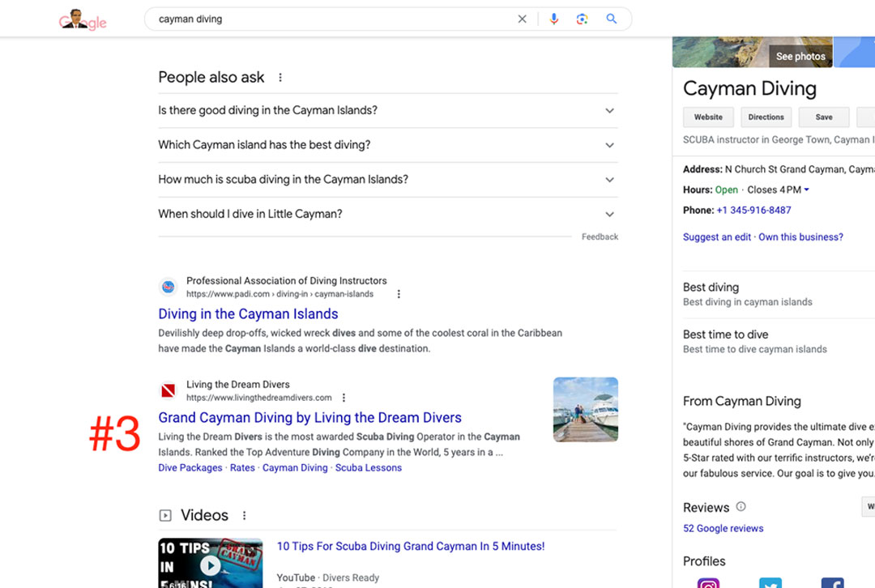The height and width of the screenshot is (588, 875).
Task: Click the Living the Dream Divers favicon
Action: click(x=168, y=390)
